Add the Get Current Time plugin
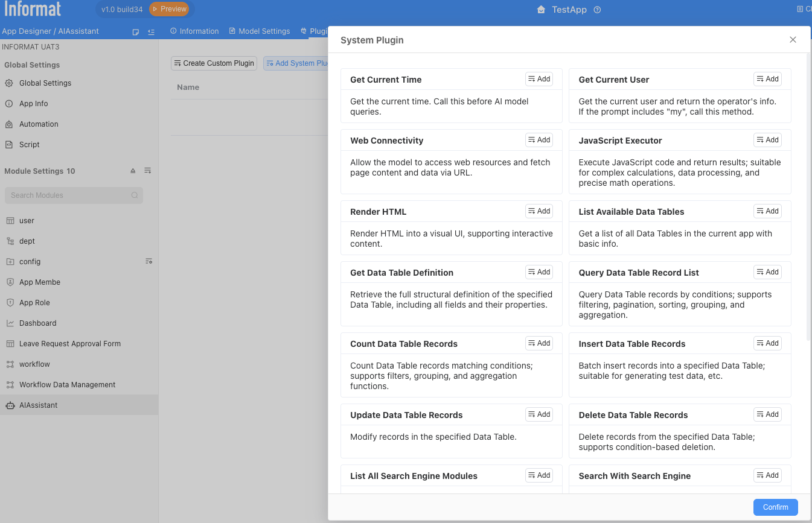The width and height of the screenshot is (812, 523). [539, 79]
